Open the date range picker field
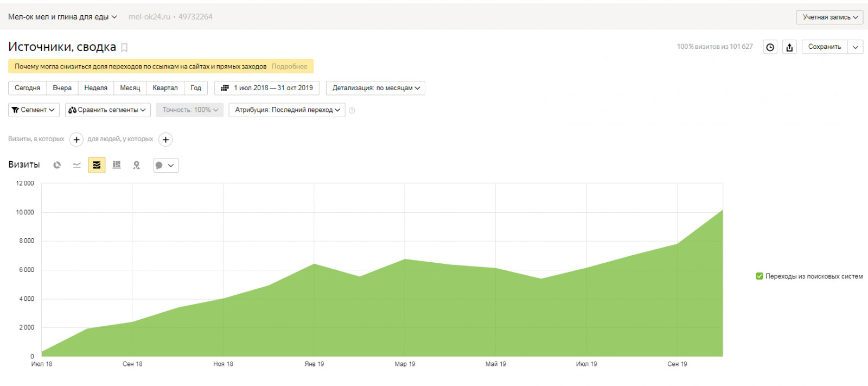The height and width of the screenshot is (386, 868). click(x=267, y=88)
